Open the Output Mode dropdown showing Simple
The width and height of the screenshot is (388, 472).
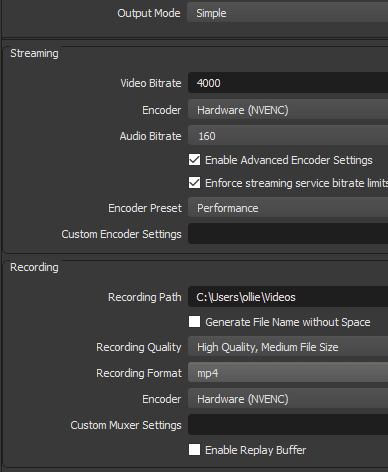point(288,13)
